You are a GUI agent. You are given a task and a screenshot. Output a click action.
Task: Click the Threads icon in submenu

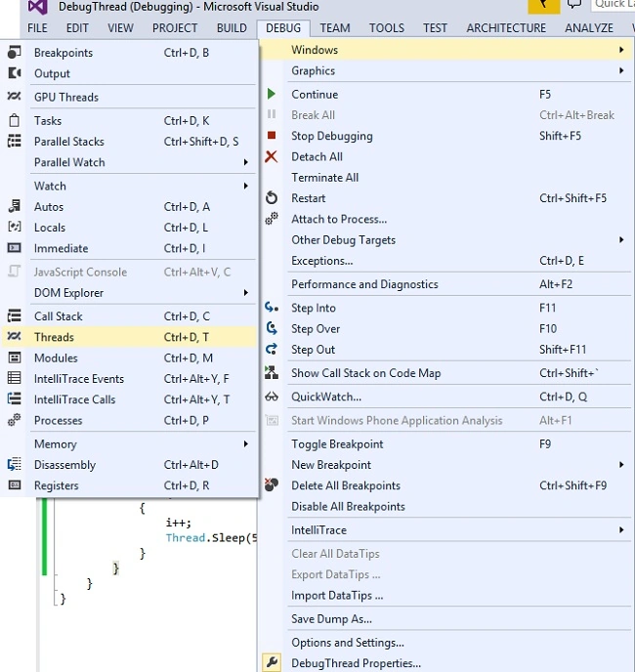point(14,337)
